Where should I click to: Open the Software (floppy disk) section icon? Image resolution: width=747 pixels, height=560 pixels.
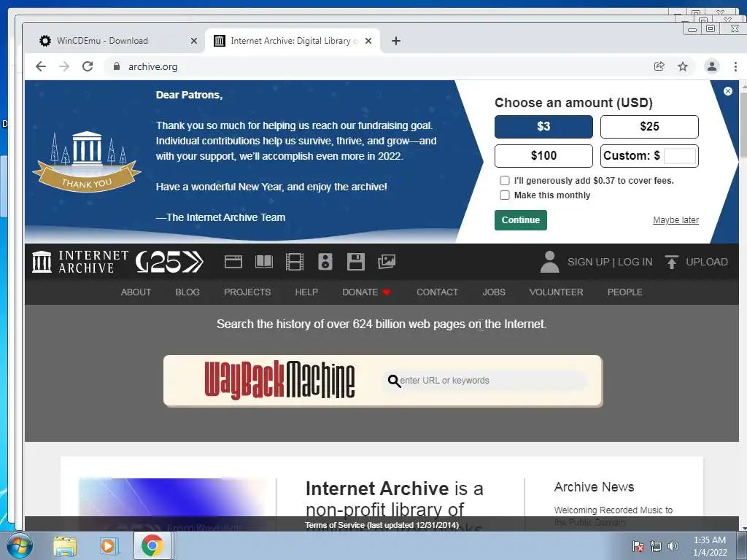(x=355, y=262)
